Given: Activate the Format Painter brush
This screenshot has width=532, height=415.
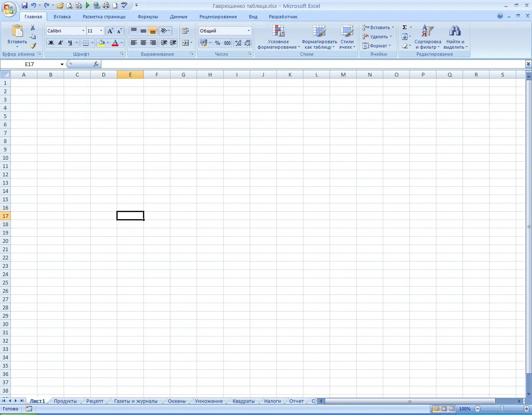Looking at the screenshot, I should (33, 46).
